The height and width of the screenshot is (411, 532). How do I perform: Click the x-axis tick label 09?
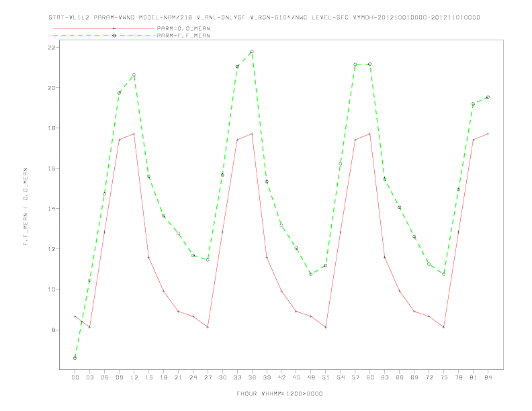[119, 377]
